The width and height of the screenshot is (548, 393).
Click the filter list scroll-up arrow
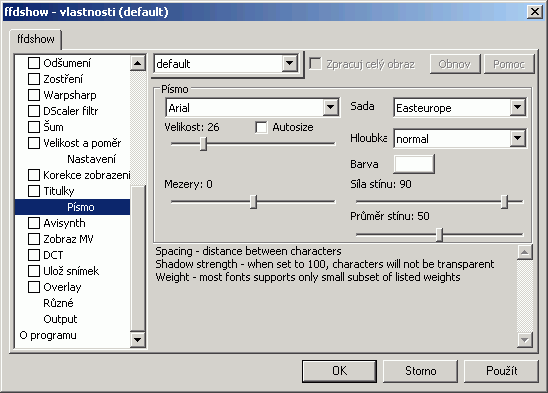(137, 63)
